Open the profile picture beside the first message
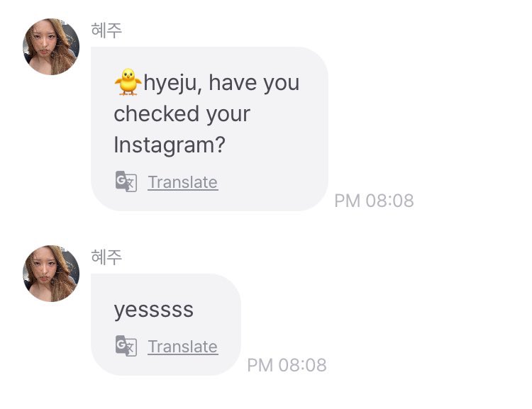This screenshot has height=409, width=532. click(51, 47)
